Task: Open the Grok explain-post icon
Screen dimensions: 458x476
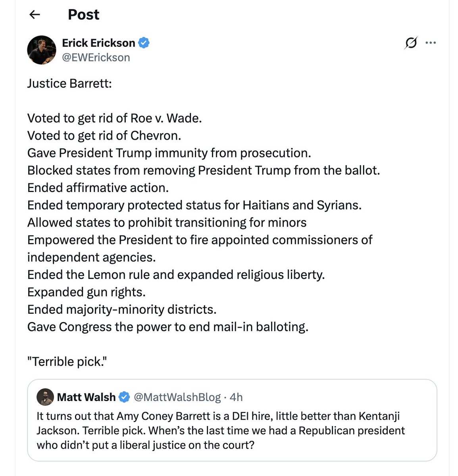Action: [x=411, y=43]
